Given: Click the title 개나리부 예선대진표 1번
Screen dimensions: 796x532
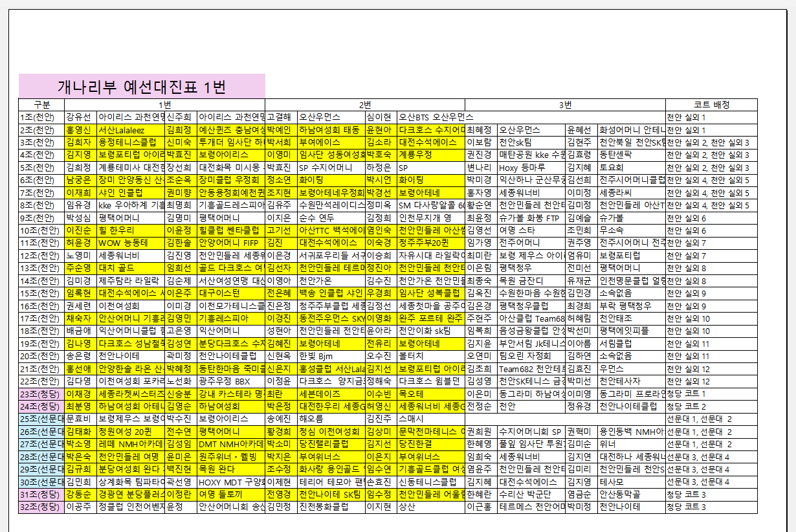Looking at the screenshot, I should point(142,86).
